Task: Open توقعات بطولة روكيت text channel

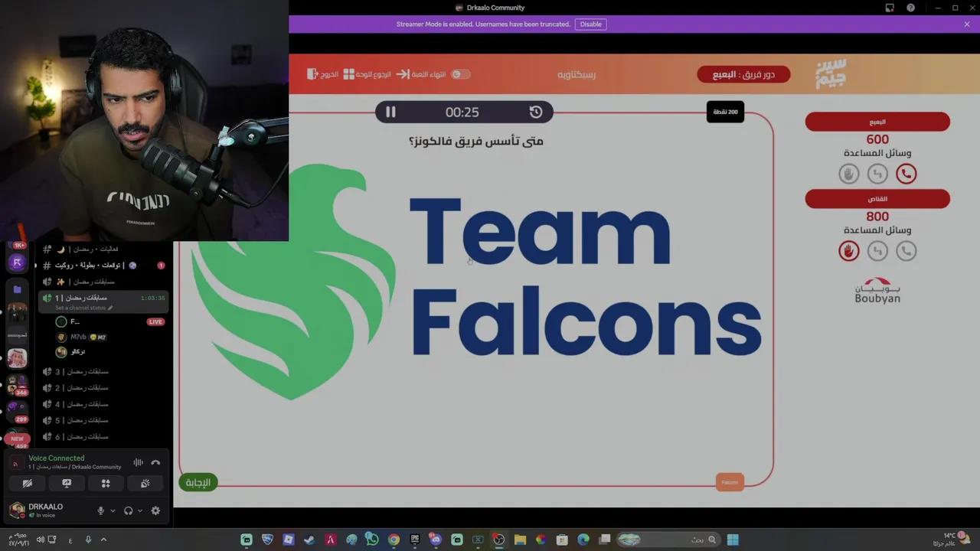Action: tap(103, 266)
